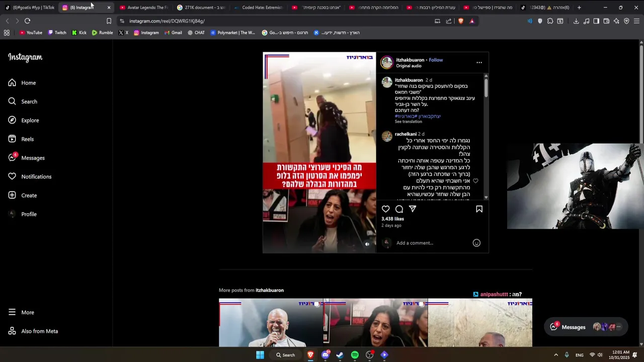Open a new browser tab

[579, 8]
